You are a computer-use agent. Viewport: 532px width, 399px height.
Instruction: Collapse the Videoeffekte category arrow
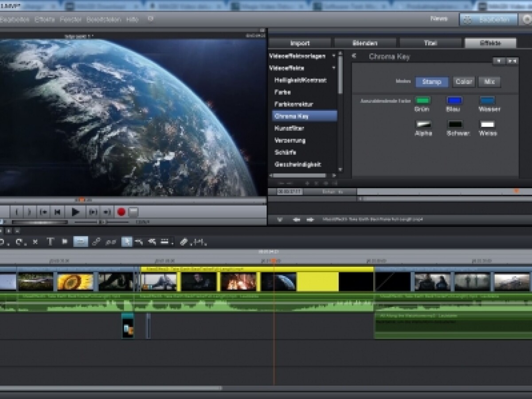[x=333, y=68]
